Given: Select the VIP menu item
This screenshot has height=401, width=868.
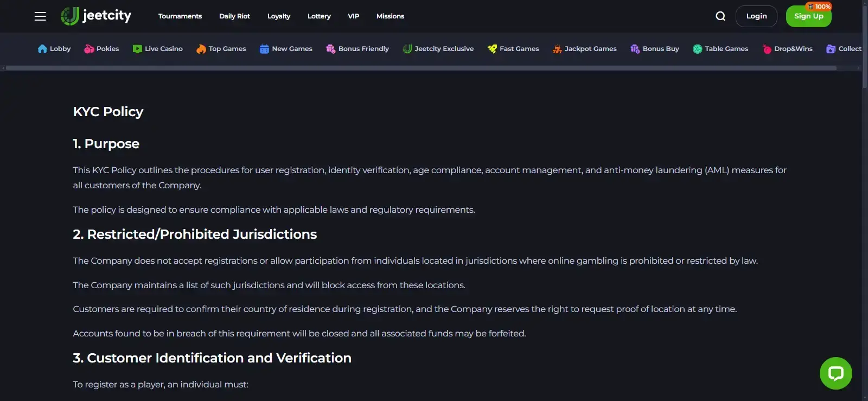Looking at the screenshot, I should click(354, 16).
